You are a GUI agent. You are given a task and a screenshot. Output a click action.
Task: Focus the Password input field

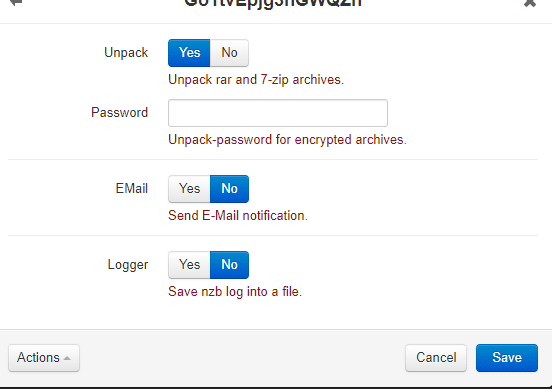point(278,113)
